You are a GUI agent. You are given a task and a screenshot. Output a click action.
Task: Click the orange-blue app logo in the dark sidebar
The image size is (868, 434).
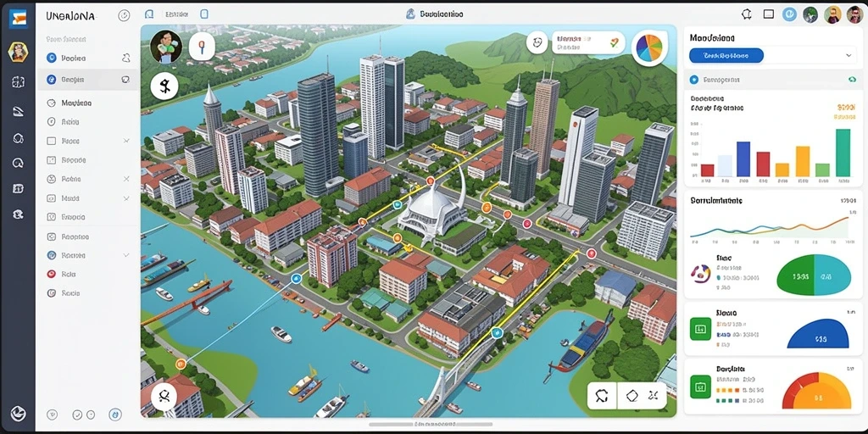point(18,19)
